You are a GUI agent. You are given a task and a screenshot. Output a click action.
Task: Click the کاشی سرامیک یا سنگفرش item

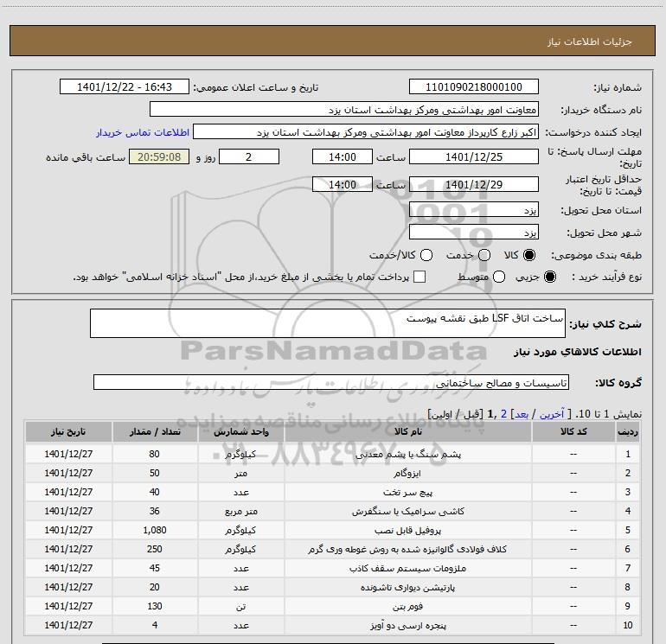pos(407,511)
